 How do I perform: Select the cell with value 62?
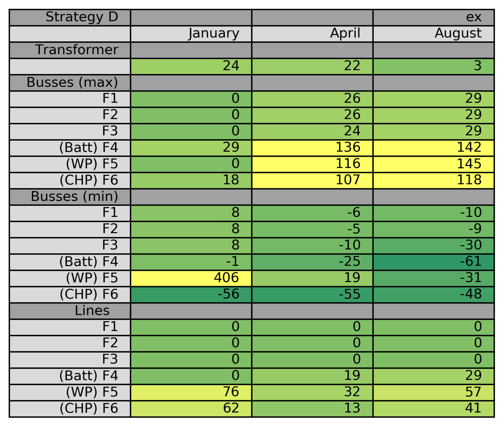tap(191, 409)
